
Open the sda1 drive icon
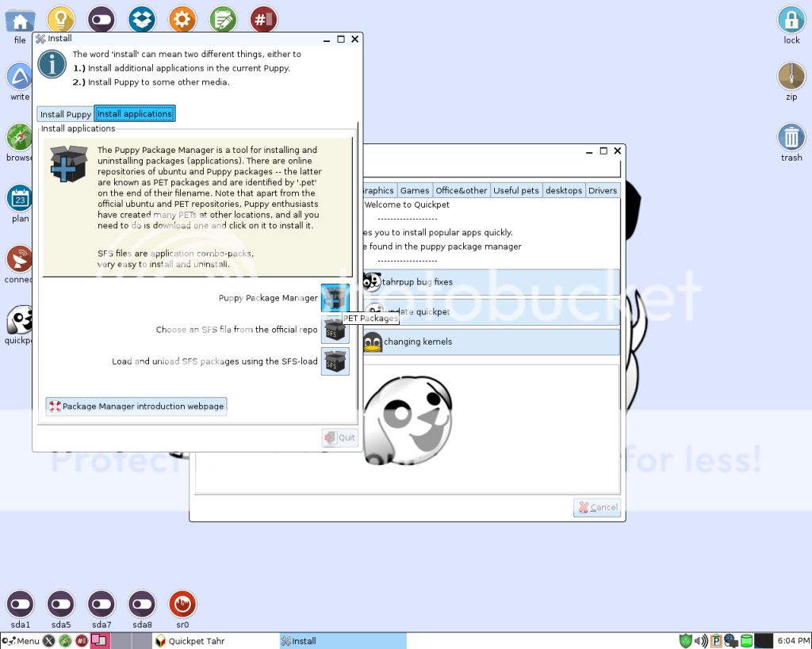[x=20, y=605]
